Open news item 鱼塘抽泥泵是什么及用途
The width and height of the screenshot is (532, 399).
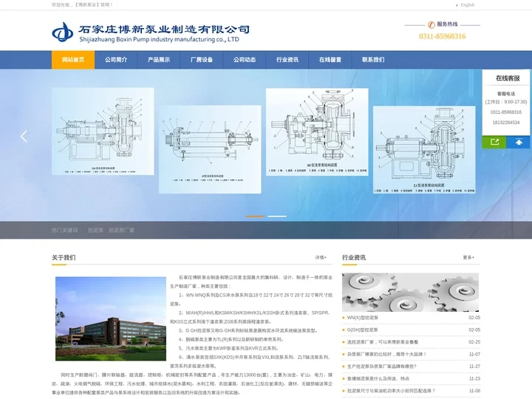(x=378, y=378)
